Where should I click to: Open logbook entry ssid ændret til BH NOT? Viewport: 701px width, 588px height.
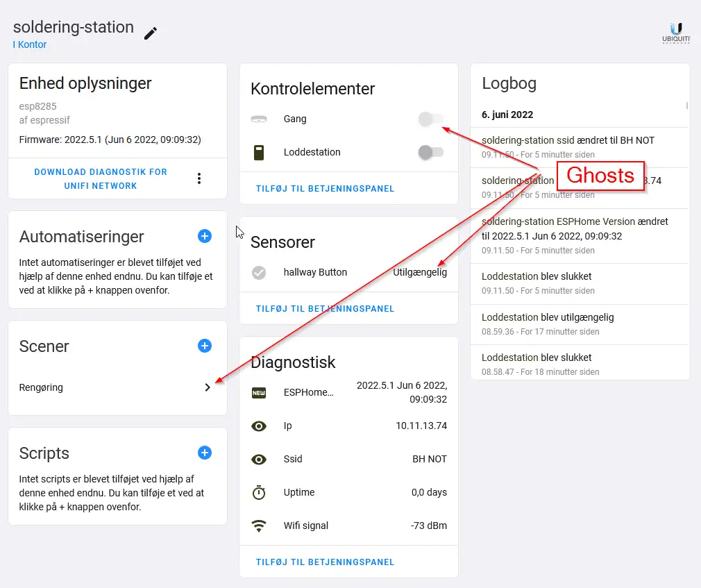tap(580, 147)
